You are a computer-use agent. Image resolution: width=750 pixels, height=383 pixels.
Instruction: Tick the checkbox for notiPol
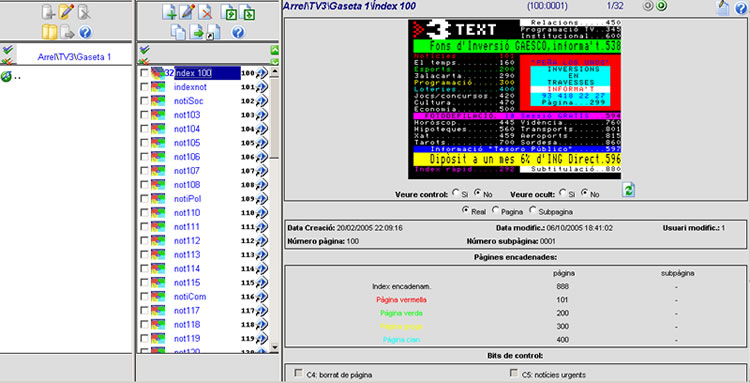pos(144,199)
